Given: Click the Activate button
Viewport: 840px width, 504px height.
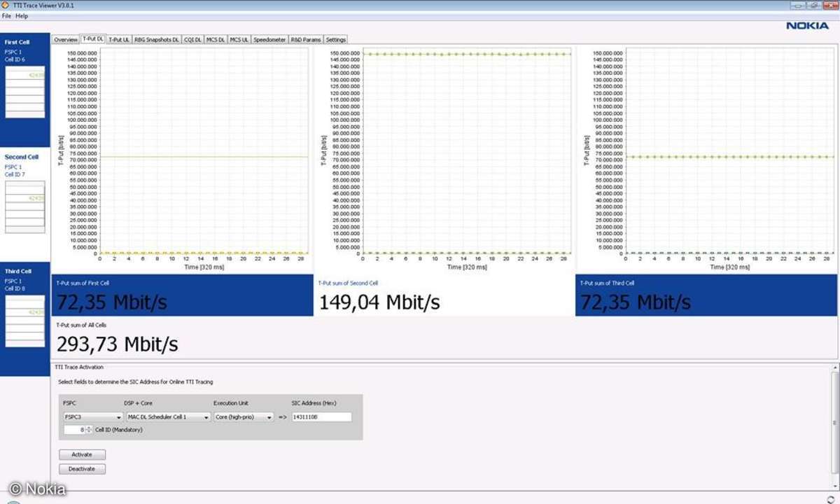Looking at the screenshot, I should [x=82, y=455].
